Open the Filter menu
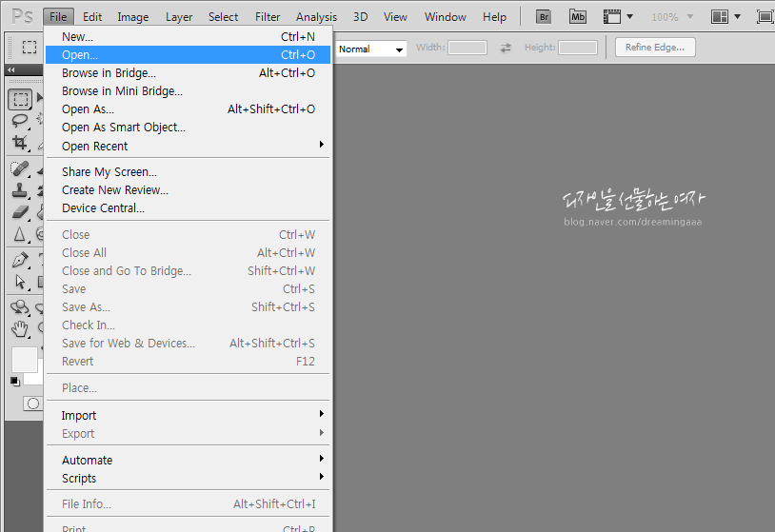 (268, 16)
